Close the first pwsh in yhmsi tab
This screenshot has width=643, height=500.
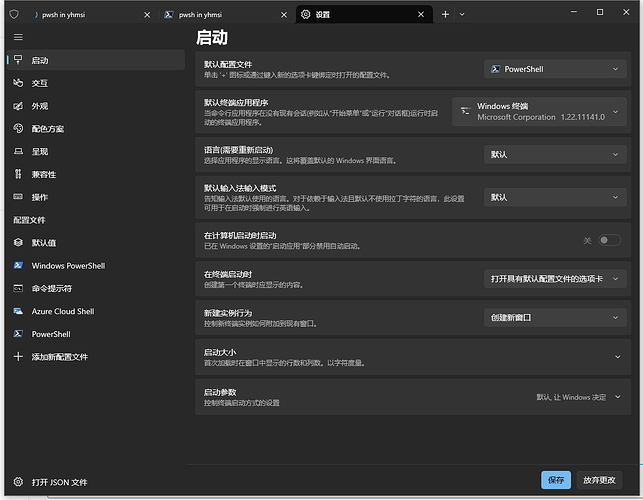point(147,15)
